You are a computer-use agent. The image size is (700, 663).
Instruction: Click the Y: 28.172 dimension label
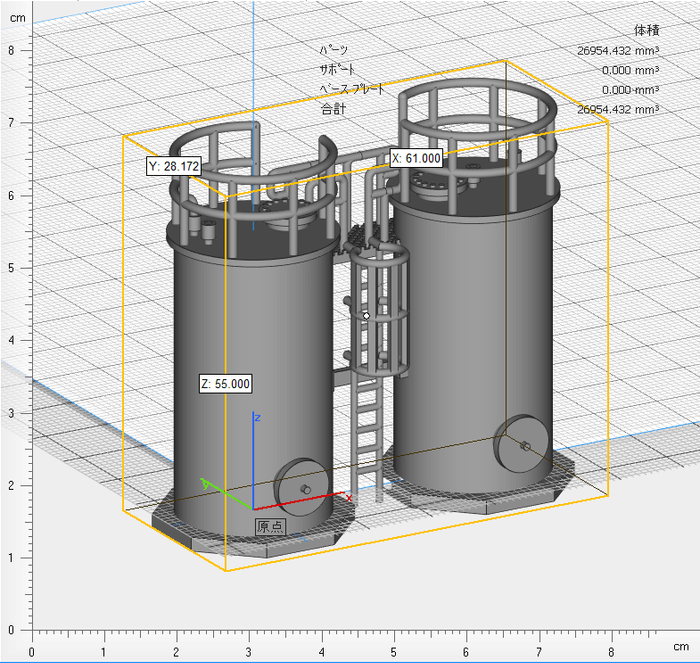click(173, 166)
